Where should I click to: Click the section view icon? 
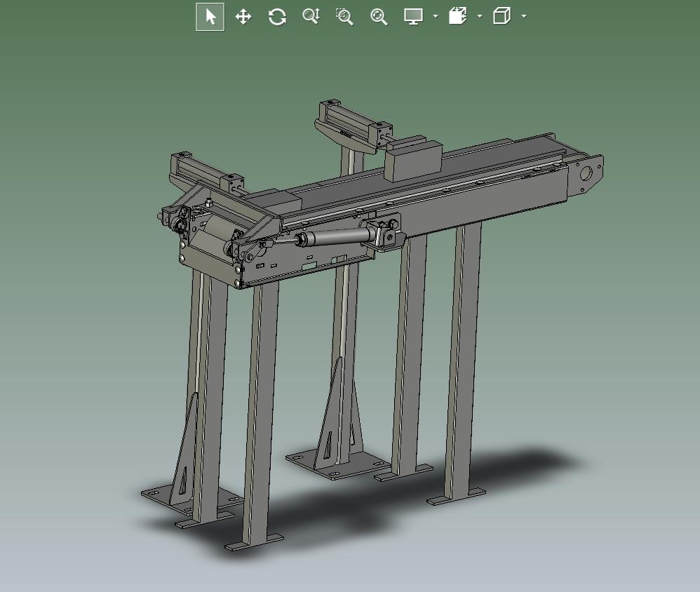tap(457, 16)
